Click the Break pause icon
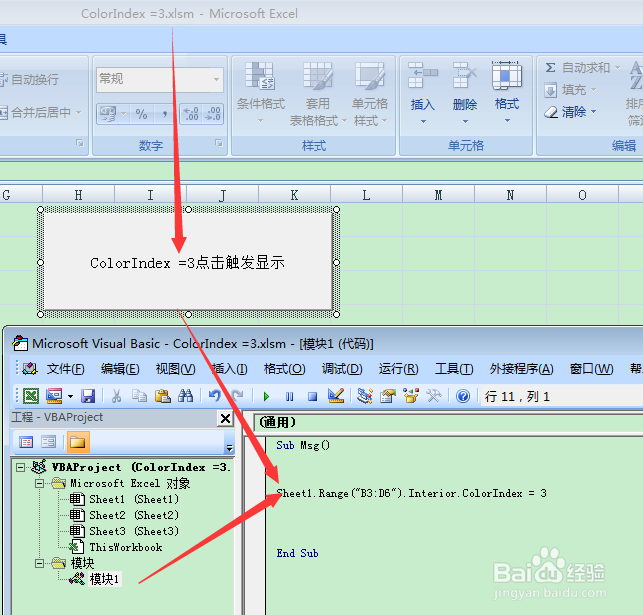643x615 pixels. click(x=290, y=396)
